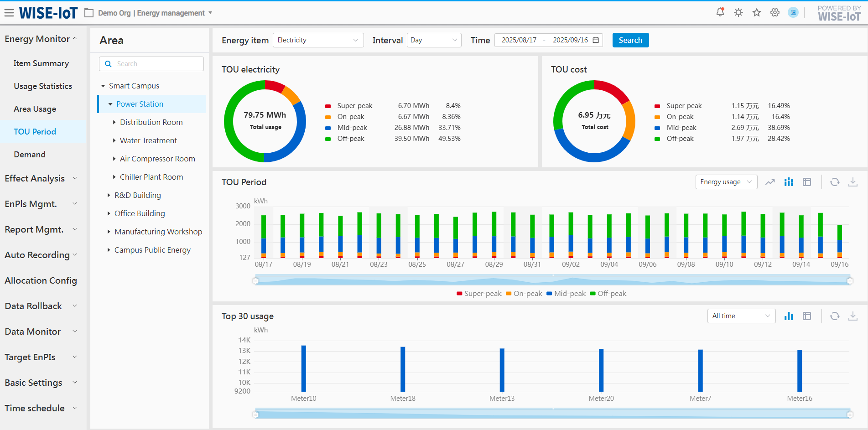Show TOU Period data as table

[x=807, y=182]
